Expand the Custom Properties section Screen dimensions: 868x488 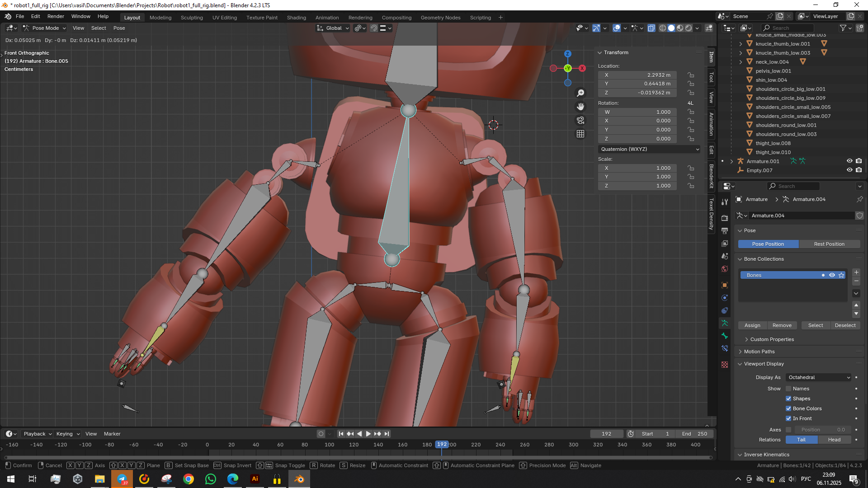(772, 339)
